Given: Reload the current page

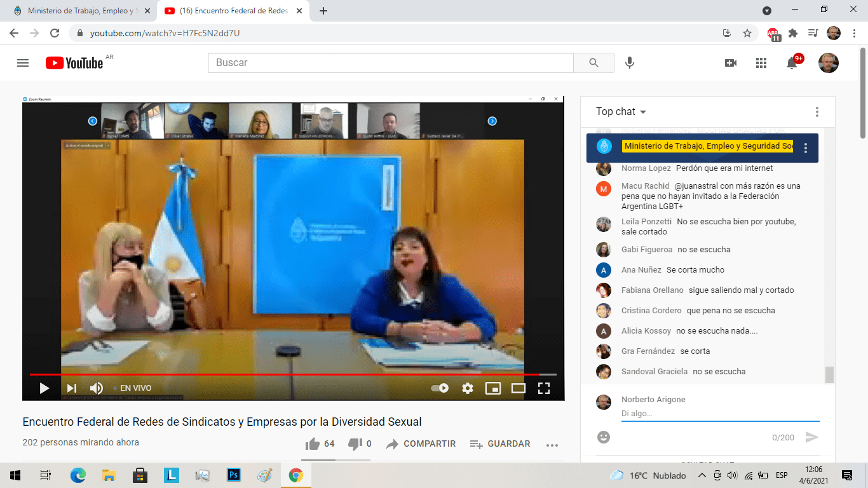Looking at the screenshot, I should [x=55, y=33].
